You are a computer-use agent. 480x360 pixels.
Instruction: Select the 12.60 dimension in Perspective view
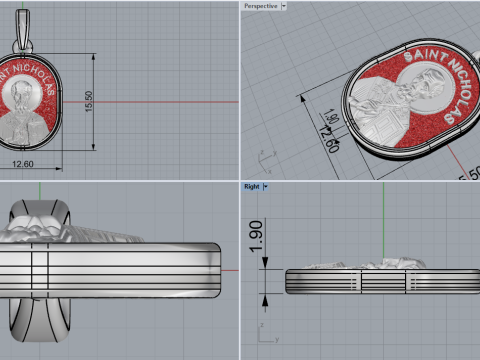coord(329,139)
